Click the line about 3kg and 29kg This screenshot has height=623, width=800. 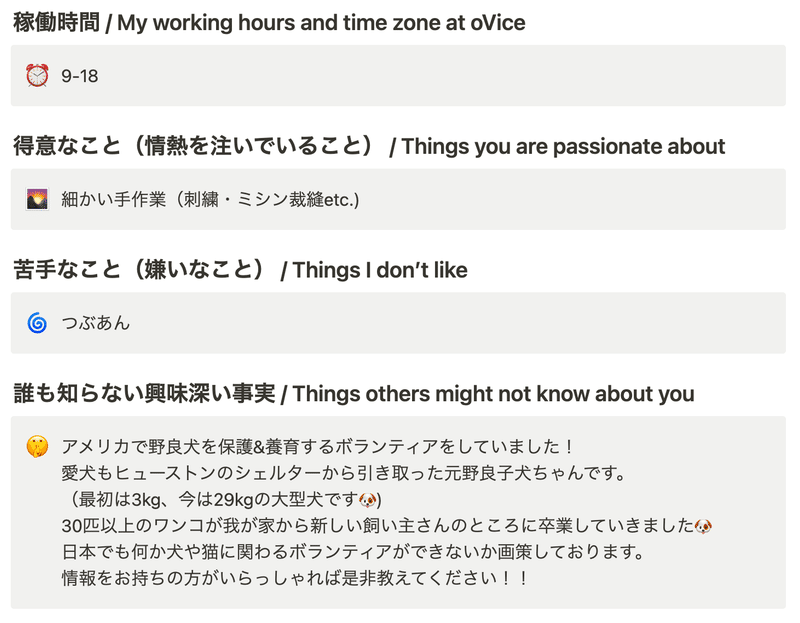tap(221, 500)
